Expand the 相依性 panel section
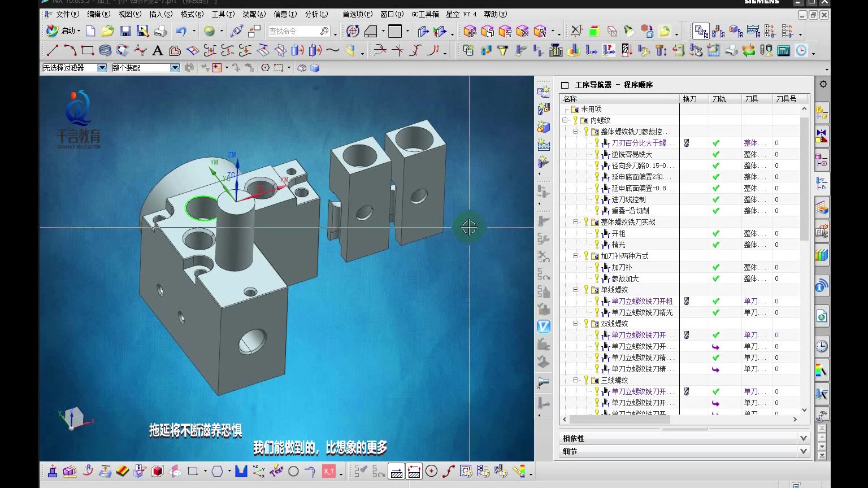The width and height of the screenshot is (868, 488). pyautogui.click(x=803, y=438)
